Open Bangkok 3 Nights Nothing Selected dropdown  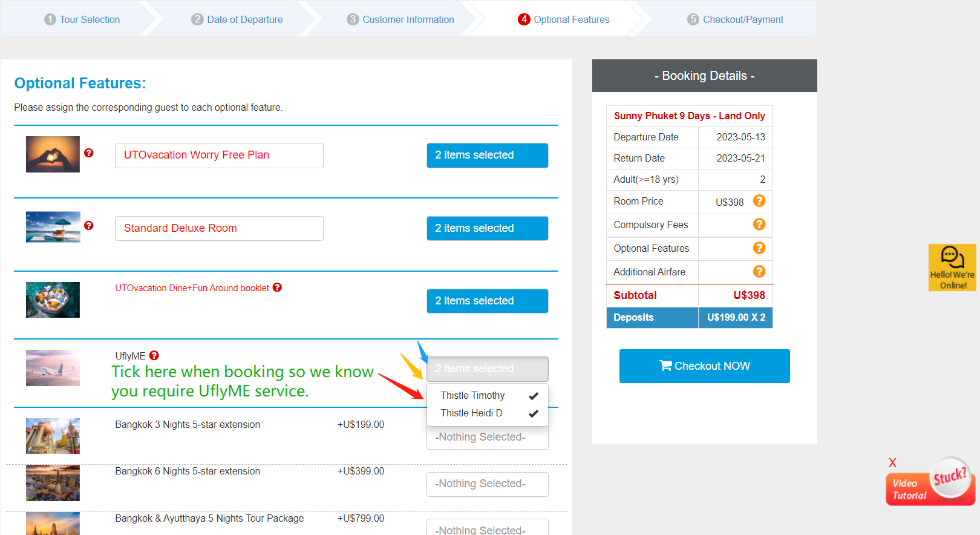coord(488,437)
